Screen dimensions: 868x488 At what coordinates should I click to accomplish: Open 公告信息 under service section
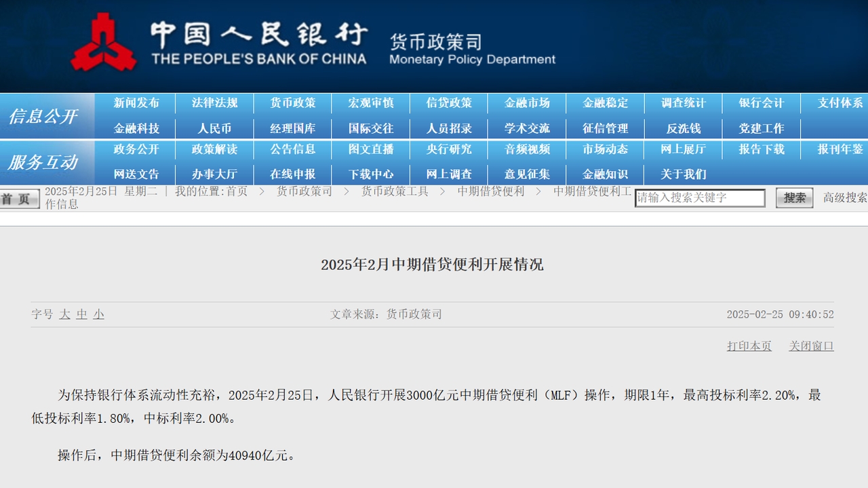pyautogui.click(x=293, y=149)
